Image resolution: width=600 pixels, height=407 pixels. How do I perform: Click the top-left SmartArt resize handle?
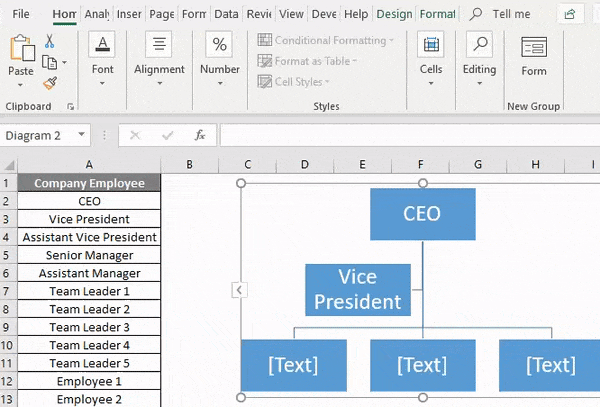pyautogui.click(x=241, y=183)
